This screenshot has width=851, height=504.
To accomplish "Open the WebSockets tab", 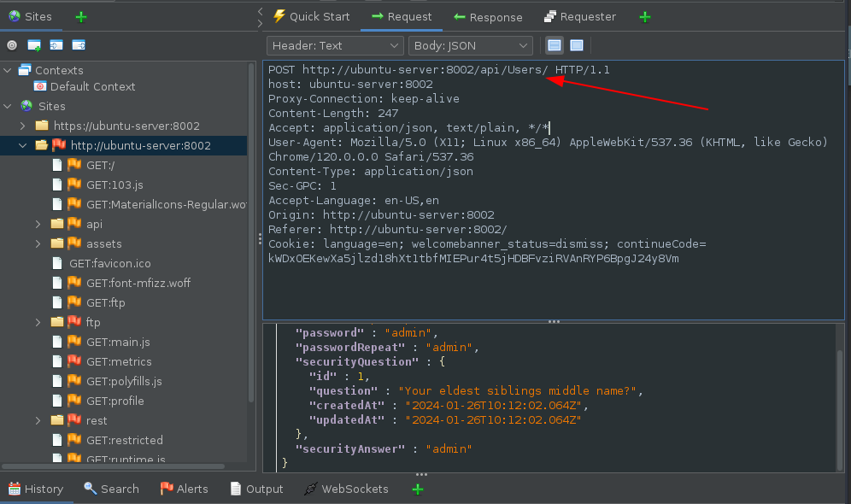I will pos(346,489).
